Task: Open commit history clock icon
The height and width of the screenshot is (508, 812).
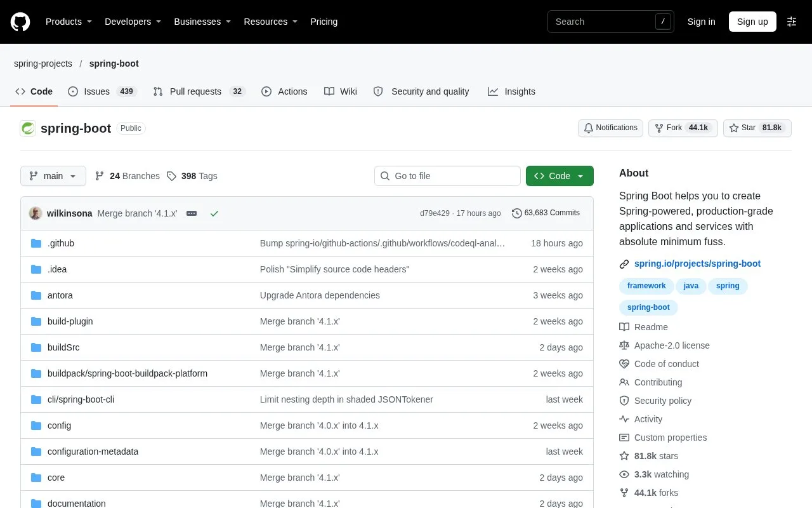Action: pos(516,213)
